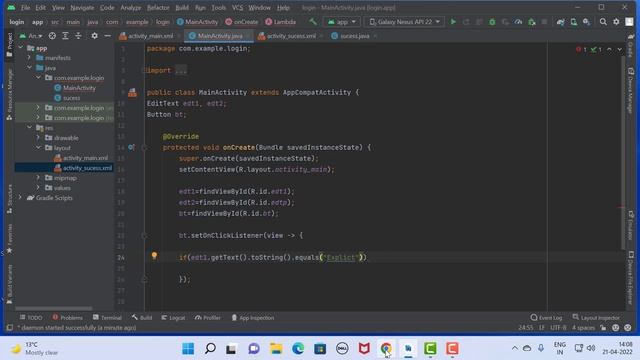The width and height of the screenshot is (640, 360).
Task: Expand the values folder
Action: point(38,188)
